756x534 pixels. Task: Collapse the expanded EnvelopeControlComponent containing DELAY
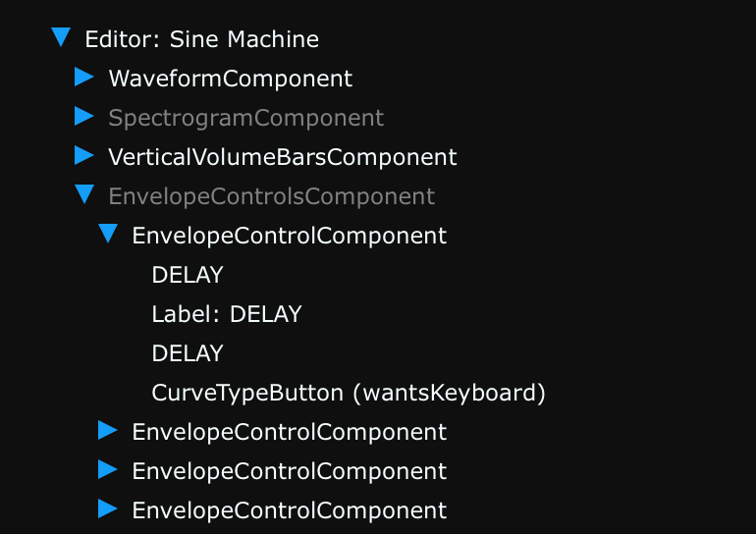click(108, 234)
